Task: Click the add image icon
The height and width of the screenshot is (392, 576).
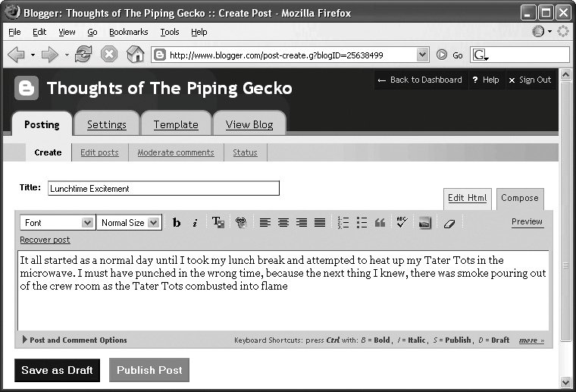Action: pyautogui.click(x=424, y=222)
